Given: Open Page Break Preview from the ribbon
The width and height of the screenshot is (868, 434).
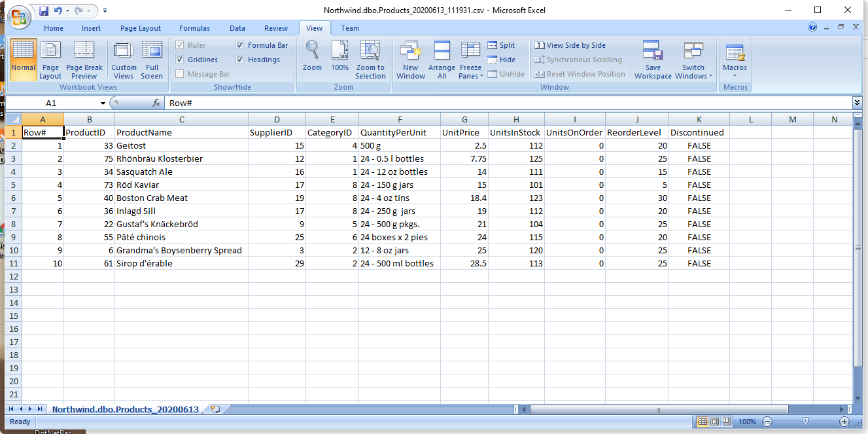Looking at the screenshot, I should click(x=84, y=60).
